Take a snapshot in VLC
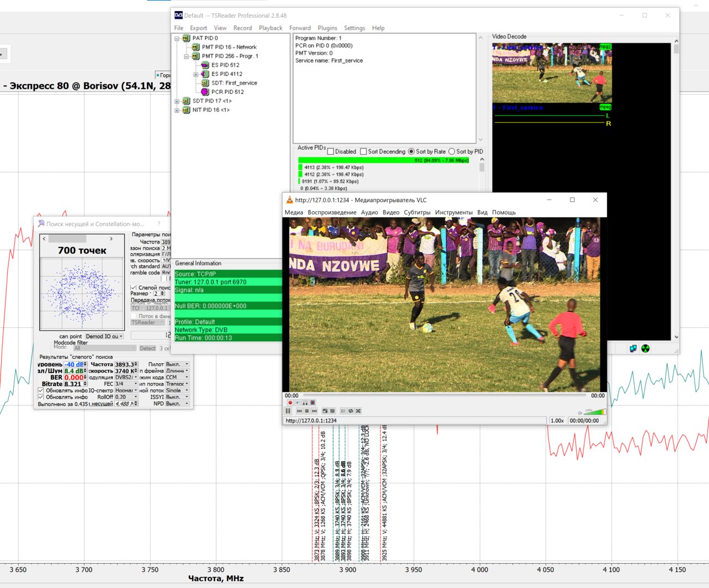Viewport: 709px width, 588px height. click(297, 403)
